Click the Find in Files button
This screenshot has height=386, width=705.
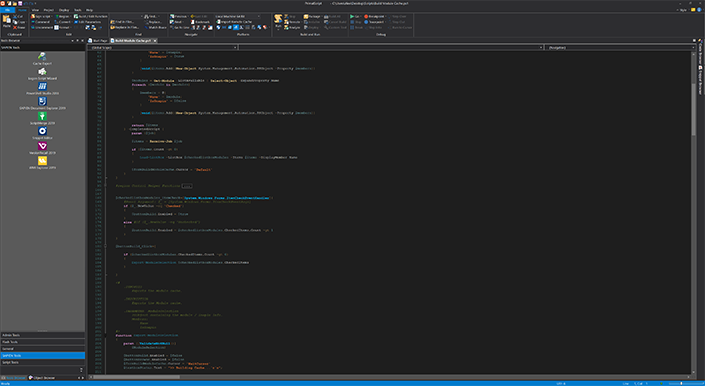tap(126, 22)
